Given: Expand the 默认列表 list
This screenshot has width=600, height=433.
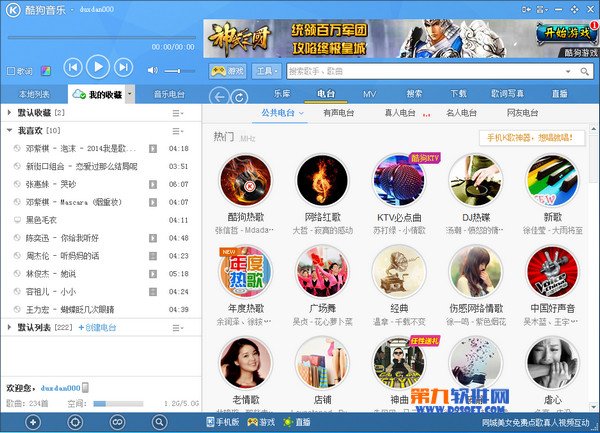Looking at the screenshot, I should click(x=9, y=327).
